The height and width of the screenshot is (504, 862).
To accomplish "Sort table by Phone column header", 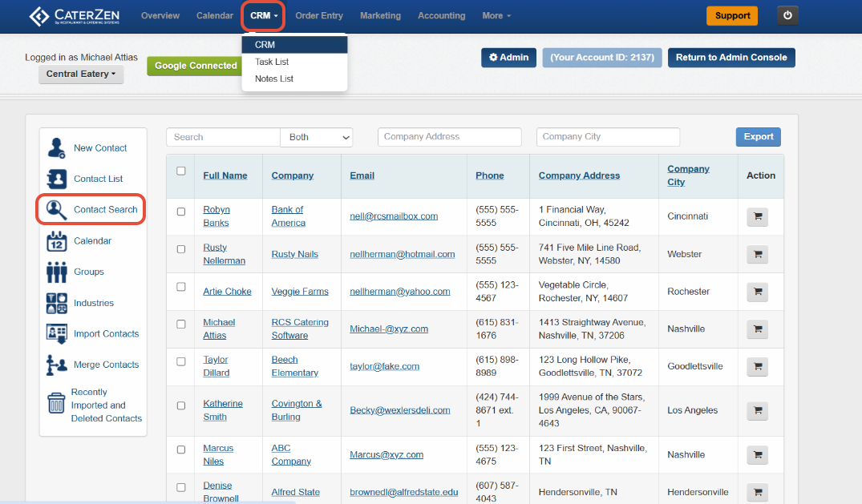I will coord(489,175).
